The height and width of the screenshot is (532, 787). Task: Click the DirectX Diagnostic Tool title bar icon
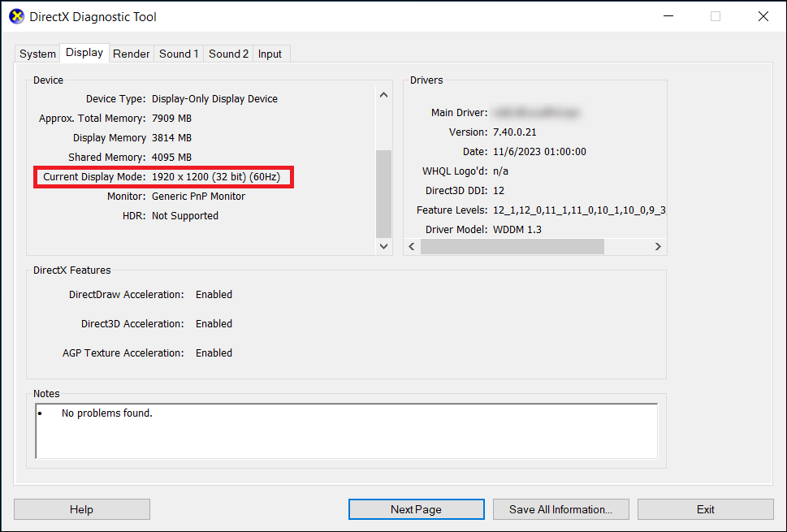[16, 15]
